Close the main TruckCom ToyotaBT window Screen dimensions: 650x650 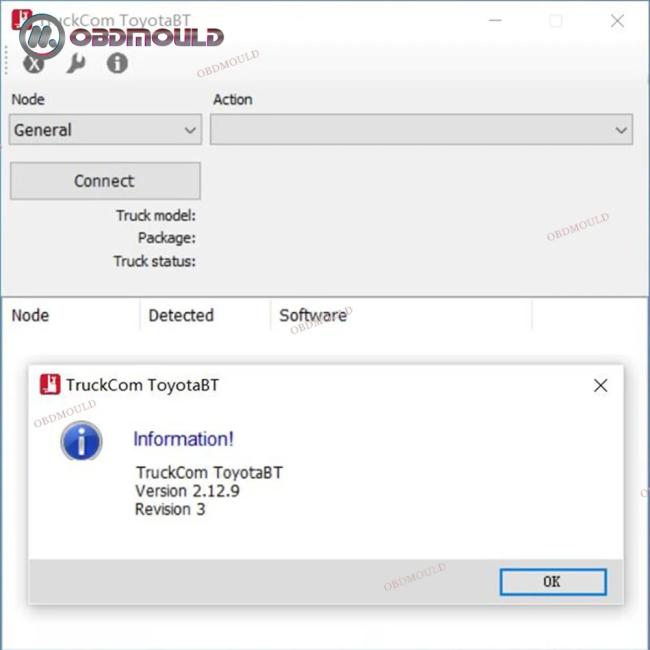(617, 20)
